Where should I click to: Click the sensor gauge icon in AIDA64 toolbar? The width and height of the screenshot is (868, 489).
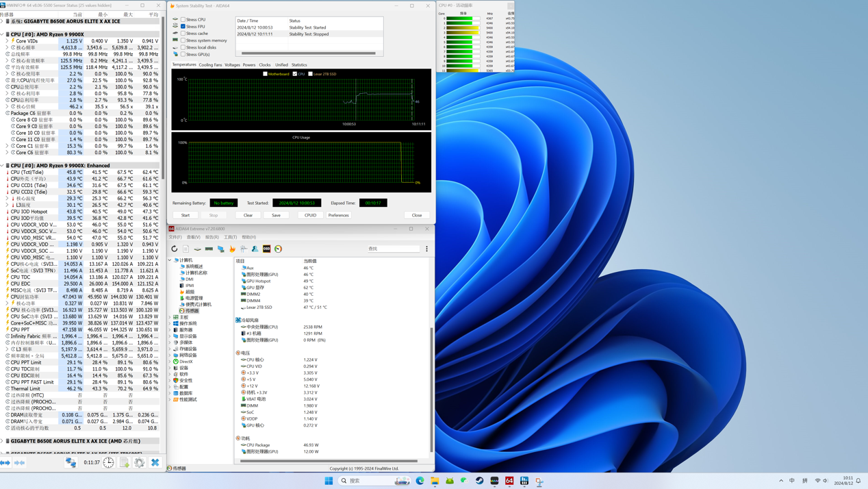point(278,249)
